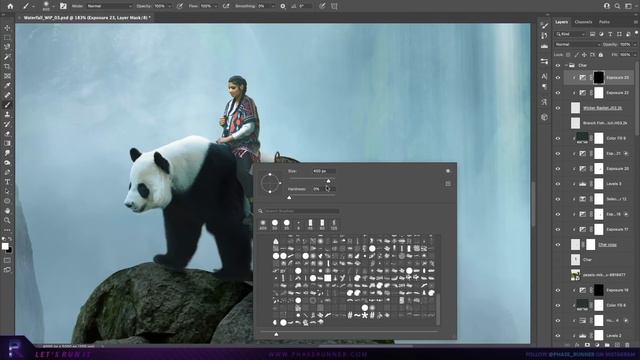640x360 pixels.
Task: Open brush settings panel toggle icon
Action: pyautogui.click(x=63, y=6)
